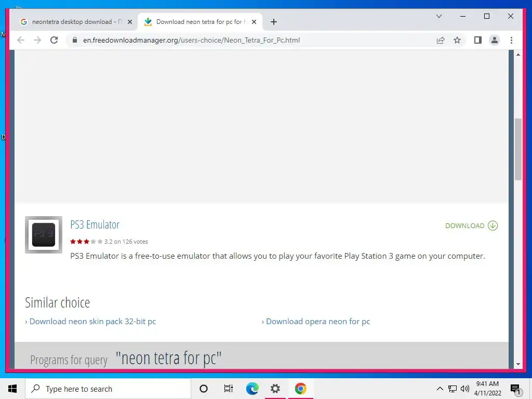View site security lock info
Viewport: 532px width, 399px height.
[x=75, y=40]
